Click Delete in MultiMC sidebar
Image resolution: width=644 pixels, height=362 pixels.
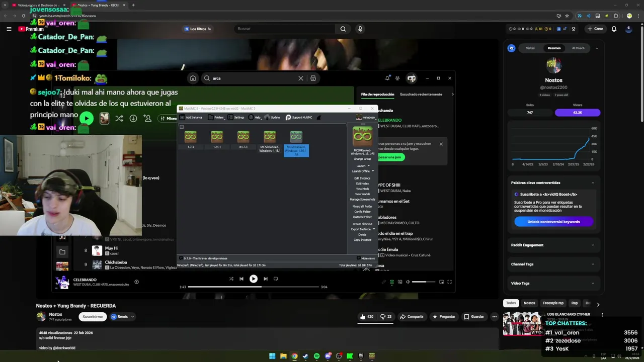(362, 234)
